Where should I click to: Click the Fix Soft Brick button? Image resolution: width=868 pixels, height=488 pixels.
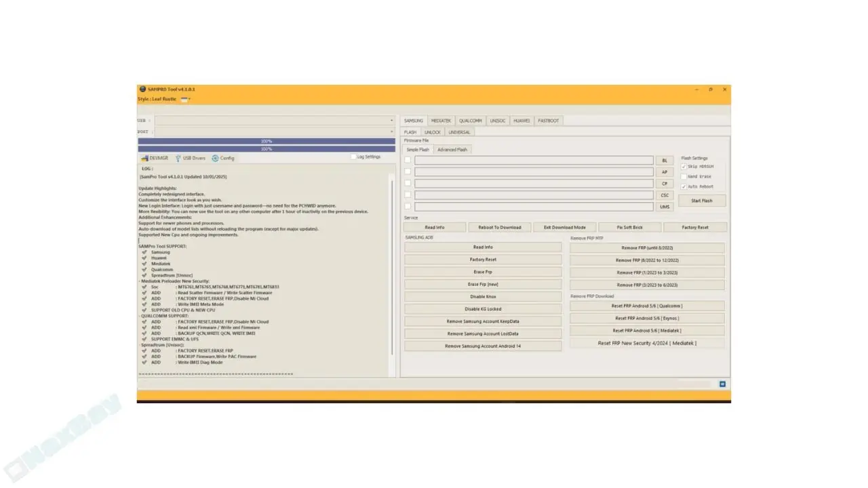pos(629,227)
